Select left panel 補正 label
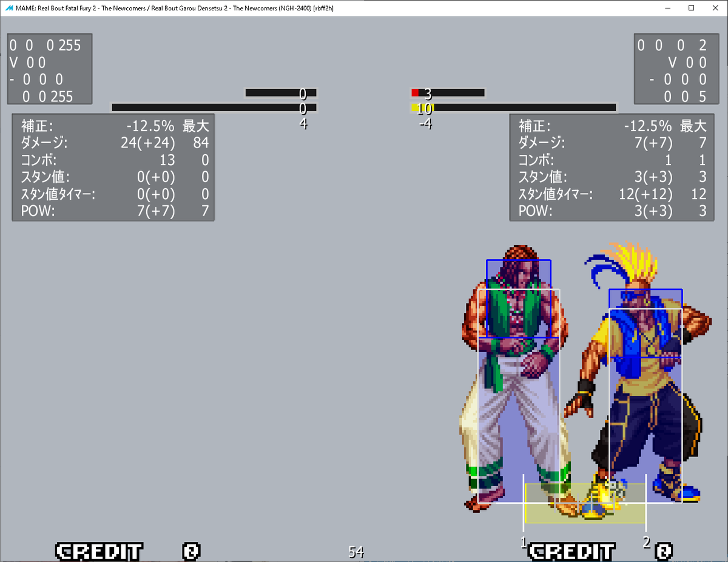Image resolution: width=728 pixels, height=562 pixels. [37, 126]
